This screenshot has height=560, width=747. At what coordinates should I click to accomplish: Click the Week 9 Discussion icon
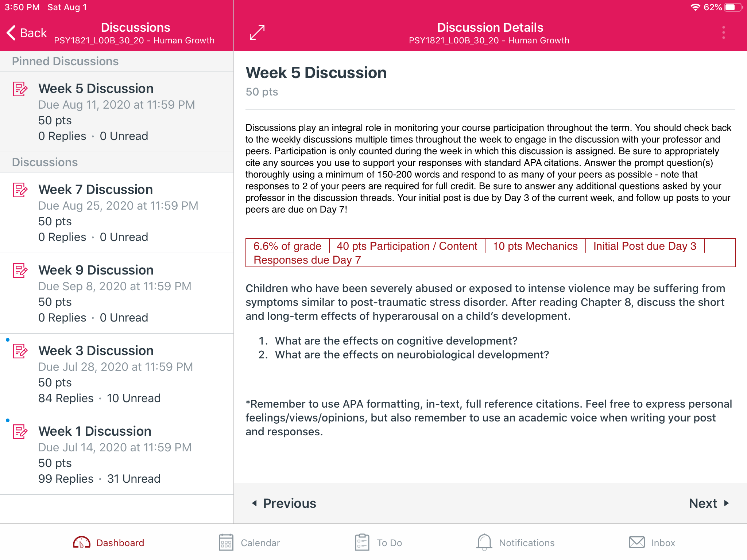[20, 271]
